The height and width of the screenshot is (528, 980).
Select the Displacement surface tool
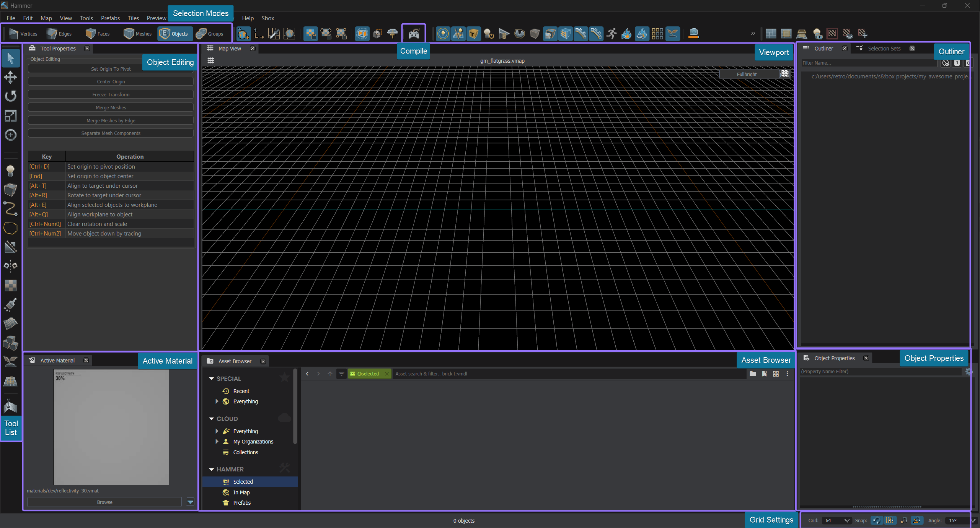[10, 323]
